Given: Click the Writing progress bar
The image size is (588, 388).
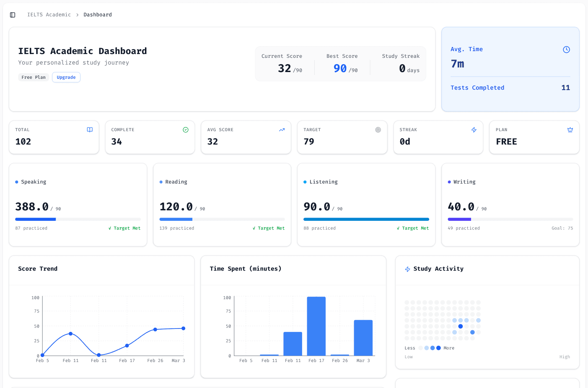Looking at the screenshot, I should (x=510, y=219).
